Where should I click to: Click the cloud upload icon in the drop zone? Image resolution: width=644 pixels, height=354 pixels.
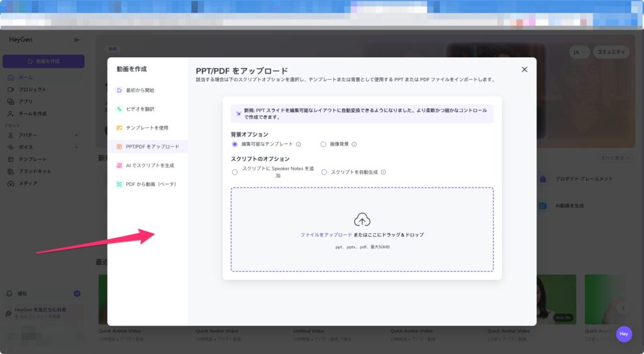[x=362, y=219]
